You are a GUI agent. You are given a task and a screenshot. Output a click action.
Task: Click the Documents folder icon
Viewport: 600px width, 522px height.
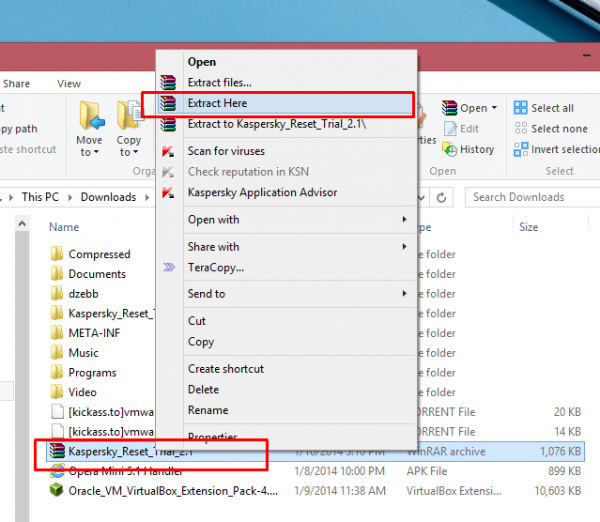(x=57, y=273)
